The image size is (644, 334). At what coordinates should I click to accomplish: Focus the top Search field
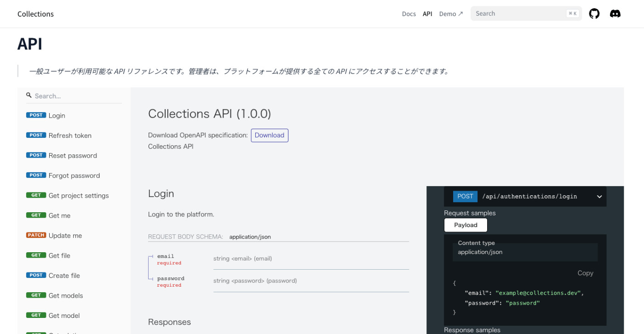526,14
